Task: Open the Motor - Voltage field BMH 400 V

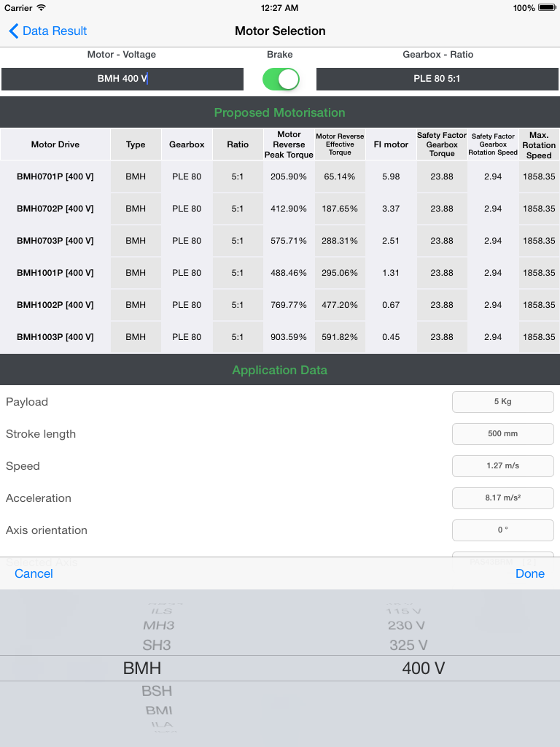Action: point(122,79)
